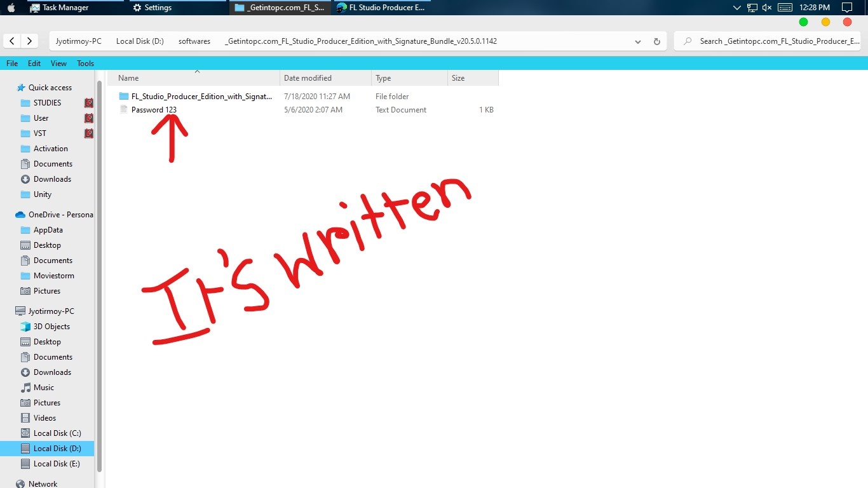Click softwares in the address breadcrumb
The width and height of the screenshot is (868, 488).
[x=194, y=41]
